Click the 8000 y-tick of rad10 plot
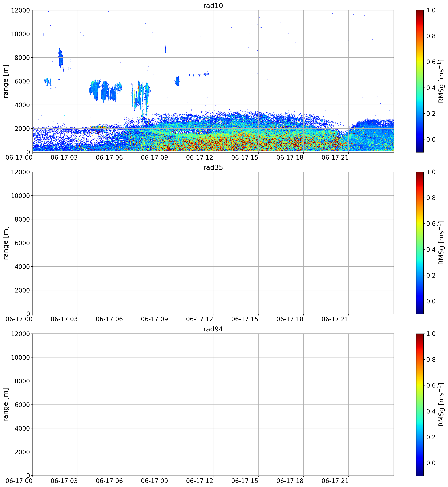Viewport: 448px width, 487px height. pyautogui.click(x=22, y=58)
